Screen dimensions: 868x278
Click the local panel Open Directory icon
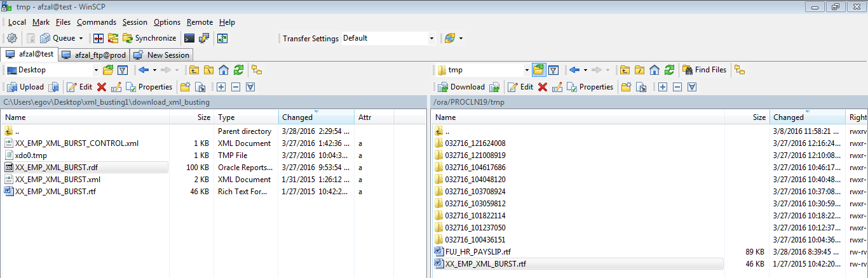108,70
